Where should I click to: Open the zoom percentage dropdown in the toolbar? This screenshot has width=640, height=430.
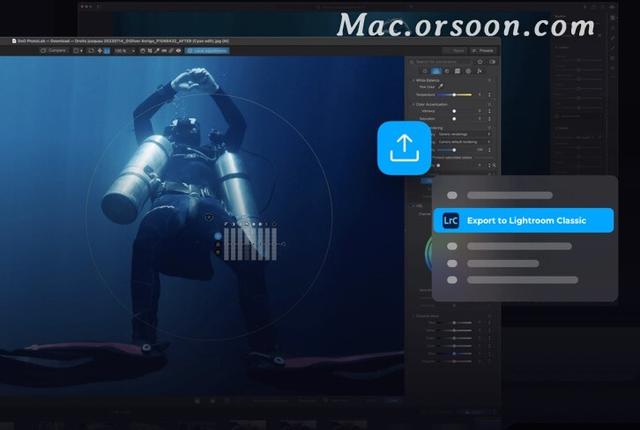point(124,51)
